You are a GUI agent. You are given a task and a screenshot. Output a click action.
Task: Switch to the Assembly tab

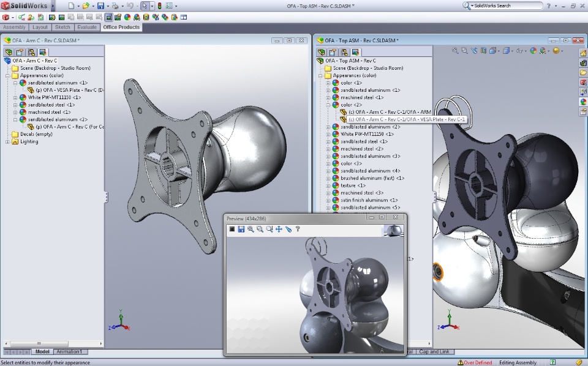14,27
